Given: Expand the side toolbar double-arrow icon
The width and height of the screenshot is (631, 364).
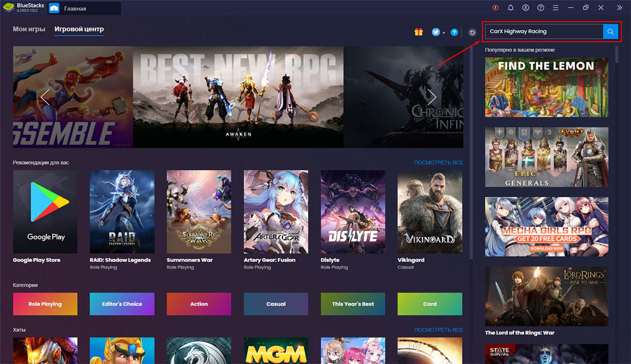Looking at the screenshot, I should (x=619, y=7).
